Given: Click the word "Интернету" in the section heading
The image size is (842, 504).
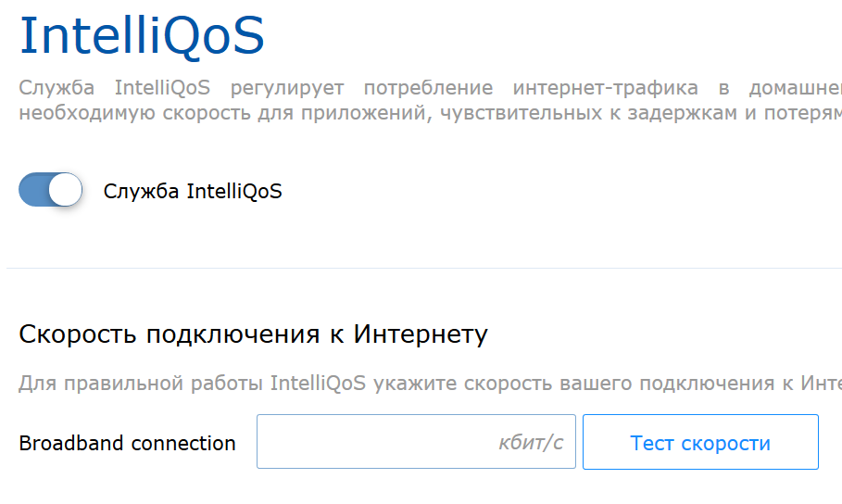Looking at the screenshot, I should click(x=421, y=334).
